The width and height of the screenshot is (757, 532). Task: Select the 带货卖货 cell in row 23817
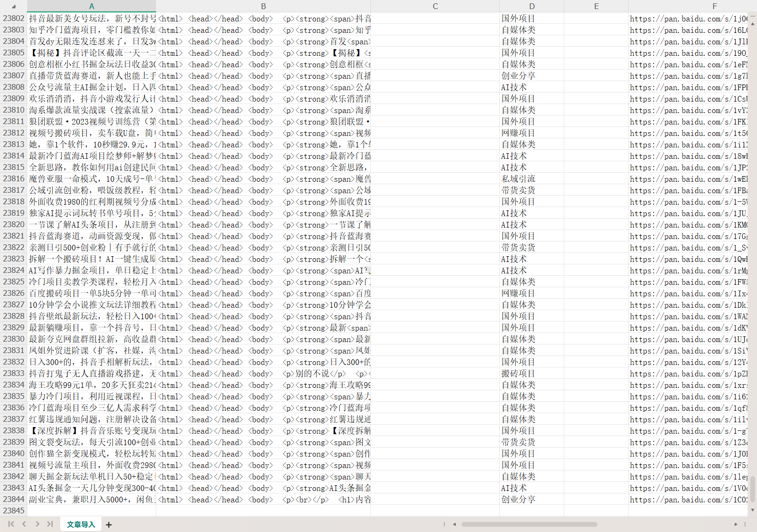(x=532, y=190)
